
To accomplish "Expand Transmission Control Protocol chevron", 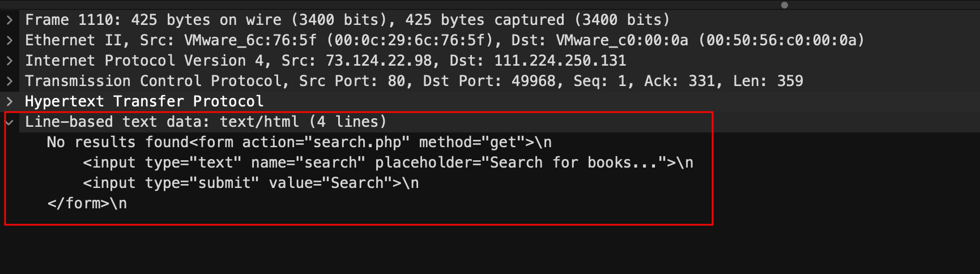I will pos(10,81).
